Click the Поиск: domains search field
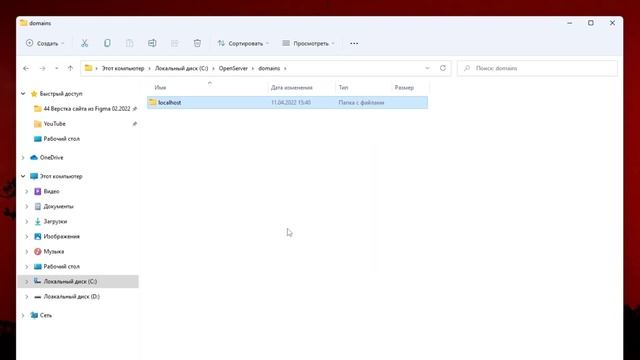Viewport: 640px width, 360px height. (537, 68)
